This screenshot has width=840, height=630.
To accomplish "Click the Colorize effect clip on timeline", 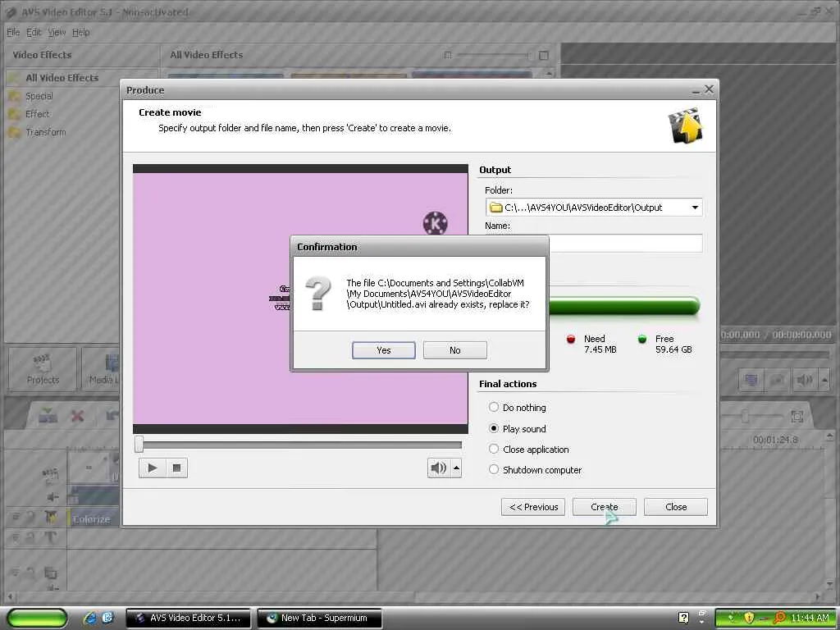I will tap(92, 518).
